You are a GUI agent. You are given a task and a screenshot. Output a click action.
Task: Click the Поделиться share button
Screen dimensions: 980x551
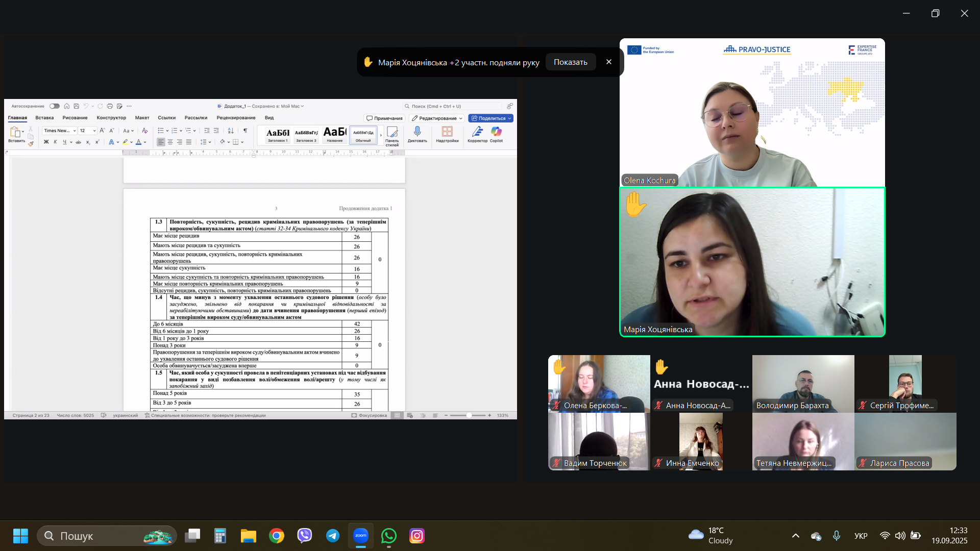[x=491, y=118]
